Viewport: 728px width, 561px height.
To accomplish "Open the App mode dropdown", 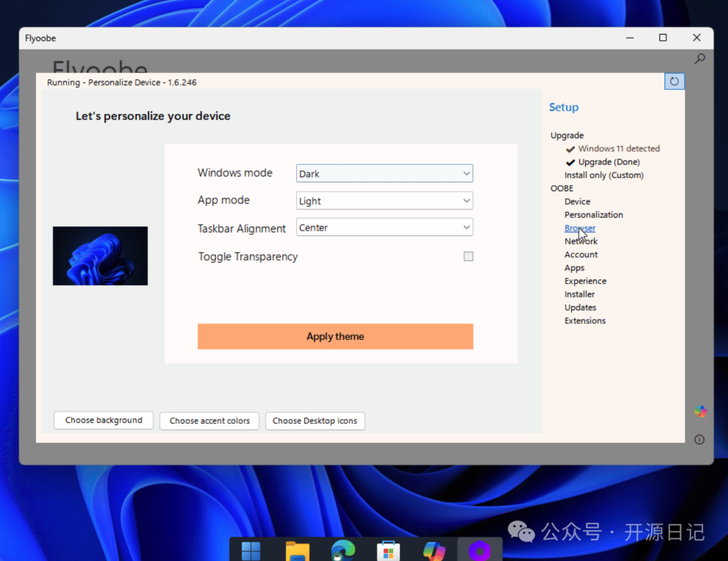I will click(x=385, y=201).
